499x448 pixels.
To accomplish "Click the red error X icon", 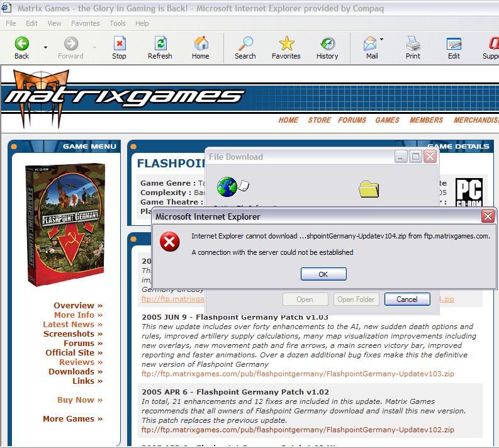I will [170, 242].
